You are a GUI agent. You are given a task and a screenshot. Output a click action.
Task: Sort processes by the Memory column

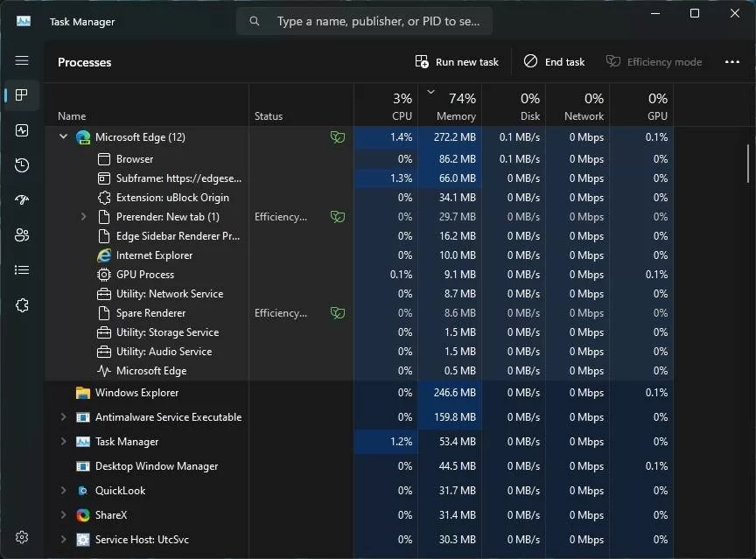click(450, 107)
